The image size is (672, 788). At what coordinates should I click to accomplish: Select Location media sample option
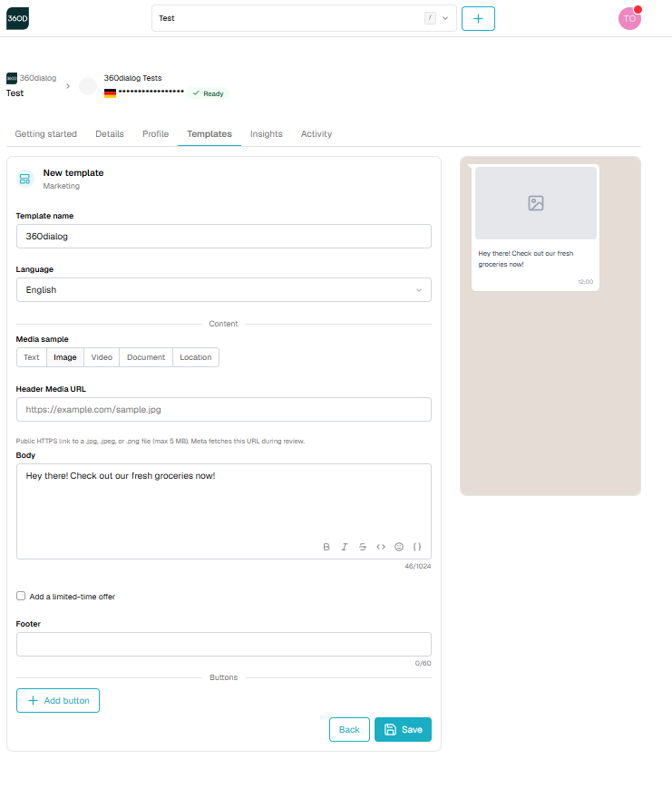(x=196, y=357)
